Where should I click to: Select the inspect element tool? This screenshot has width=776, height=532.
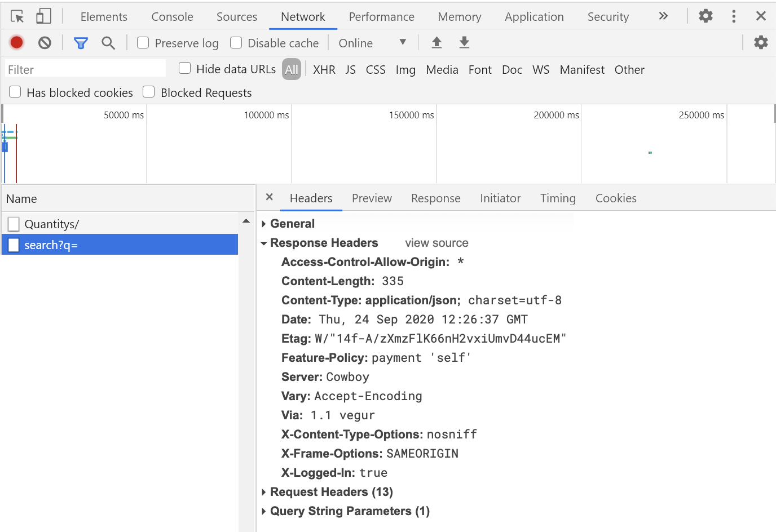(x=17, y=16)
